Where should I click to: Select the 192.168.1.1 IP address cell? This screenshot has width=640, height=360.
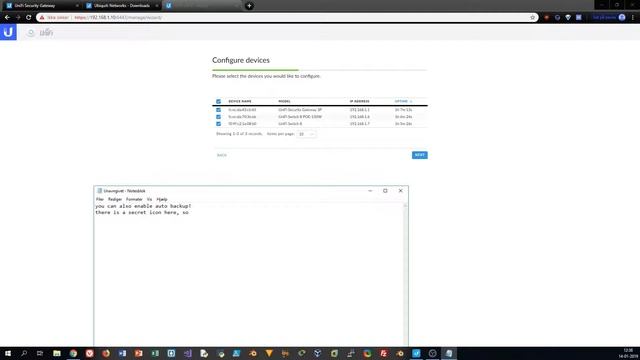point(360,110)
